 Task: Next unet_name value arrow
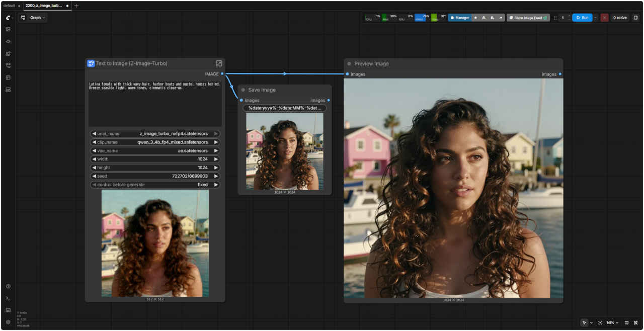tap(216, 134)
